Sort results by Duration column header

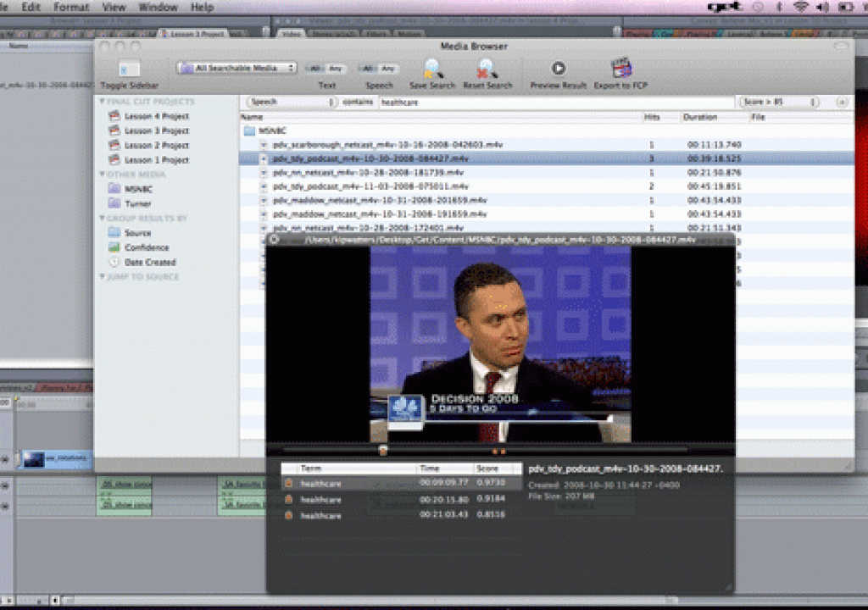(x=714, y=117)
